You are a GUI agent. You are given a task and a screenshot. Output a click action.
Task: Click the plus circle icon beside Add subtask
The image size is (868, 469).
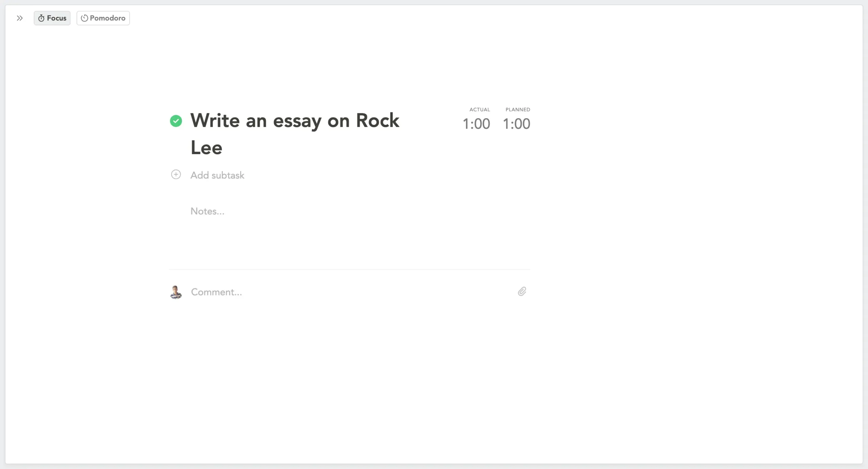point(176,174)
